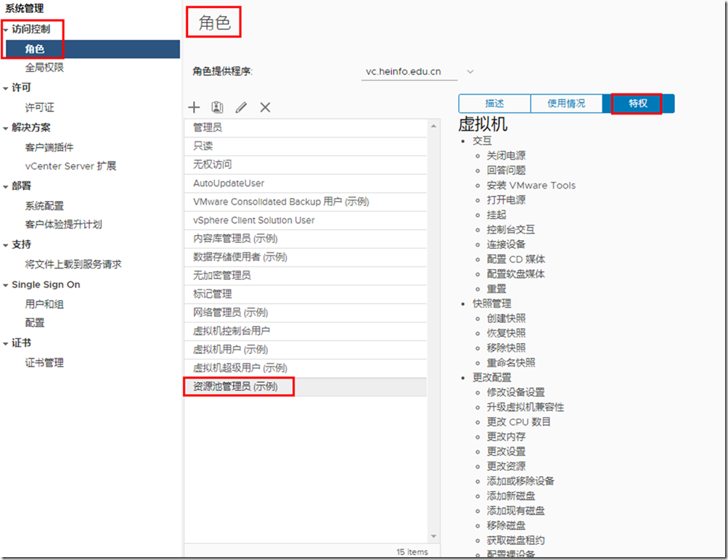The width and height of the screenshot is (728, 560).
Task: Click the edit role pencil icon
Action: (241, 107)
